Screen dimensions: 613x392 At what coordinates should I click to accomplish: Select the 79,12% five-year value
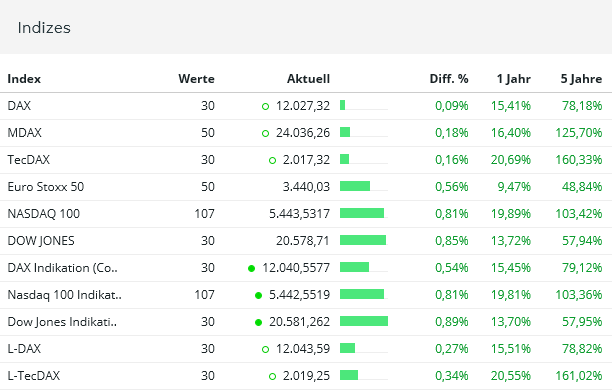click(x=582, y=268)
